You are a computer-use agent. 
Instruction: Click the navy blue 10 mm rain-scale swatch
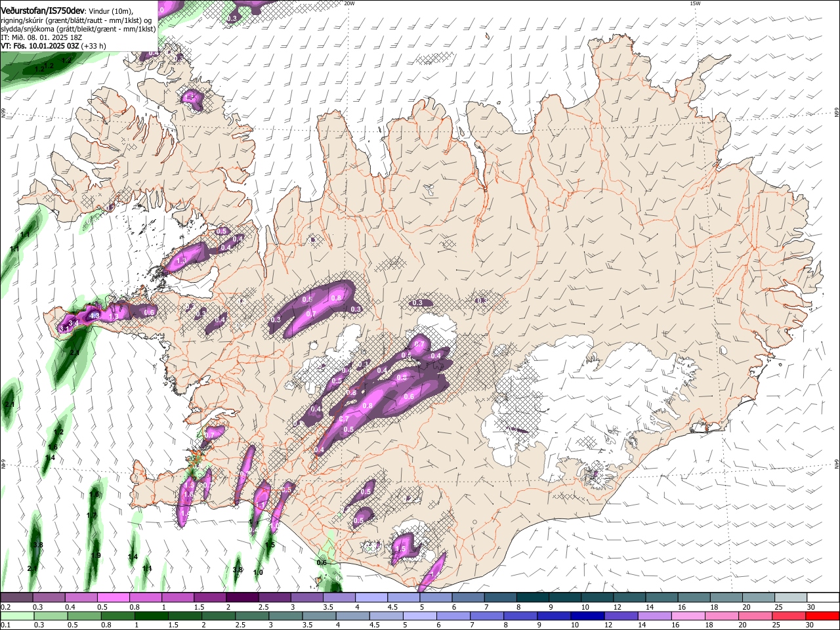coord(587,616)
